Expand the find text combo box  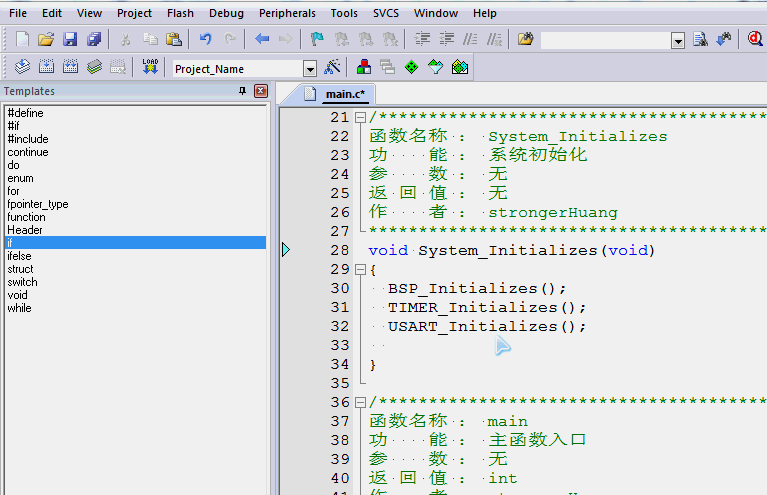[678, 41]
